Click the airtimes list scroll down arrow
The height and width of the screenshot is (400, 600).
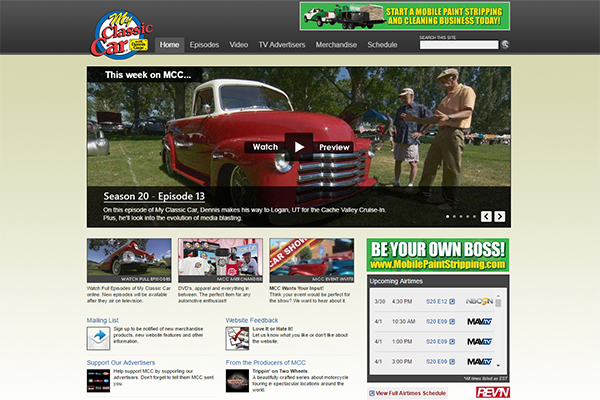(x=498, y=366)
